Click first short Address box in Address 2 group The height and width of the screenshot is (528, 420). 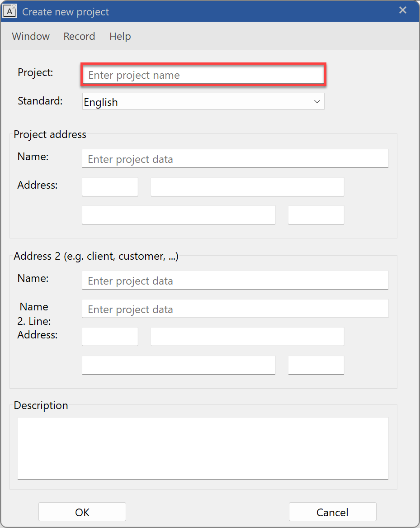coord(110,337)
